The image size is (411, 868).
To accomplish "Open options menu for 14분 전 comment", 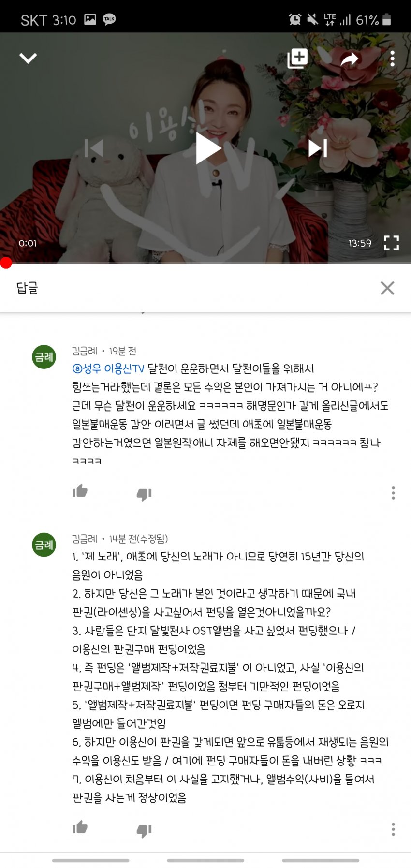I will (393, 829).
